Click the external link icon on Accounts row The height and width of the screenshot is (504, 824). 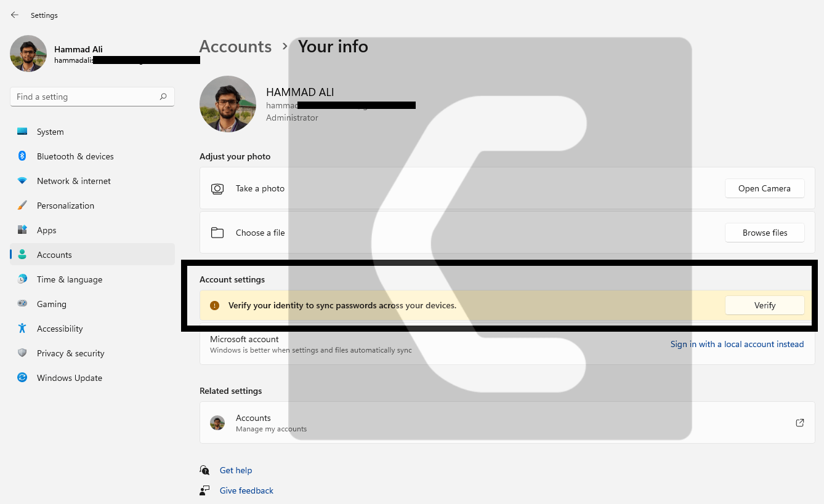click(x=800, y=423)
